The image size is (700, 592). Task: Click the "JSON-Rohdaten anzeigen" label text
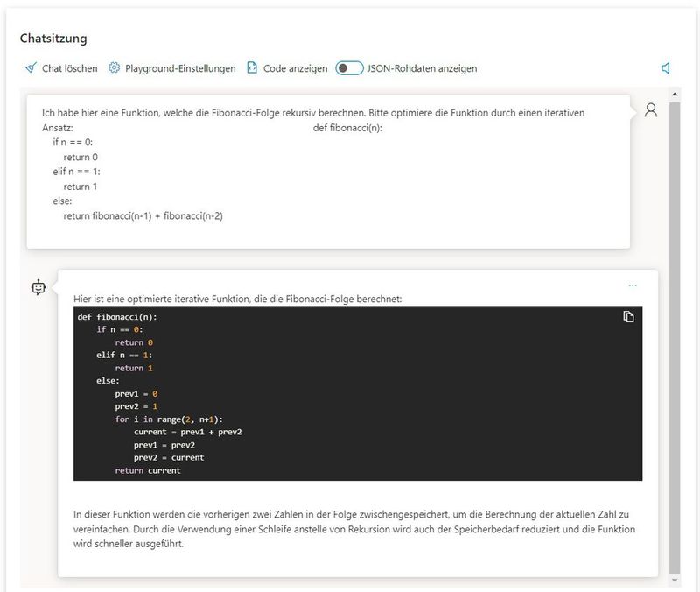tap(423, 68)
